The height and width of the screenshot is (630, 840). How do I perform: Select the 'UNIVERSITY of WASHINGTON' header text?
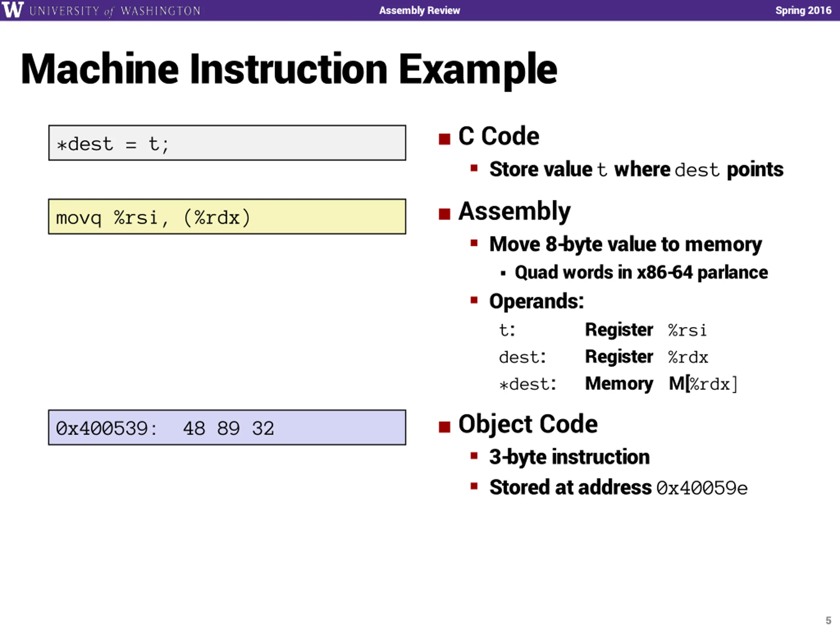tap(115, 10)
